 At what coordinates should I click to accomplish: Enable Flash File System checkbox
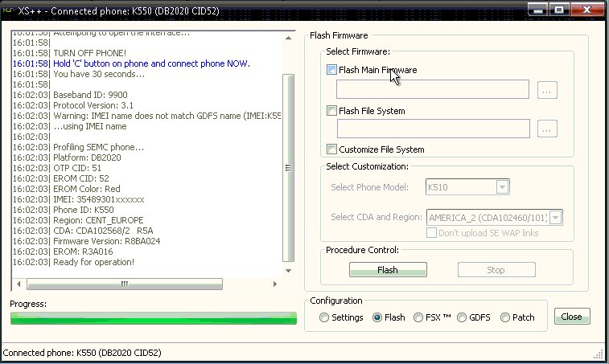(x=331, y=111)
